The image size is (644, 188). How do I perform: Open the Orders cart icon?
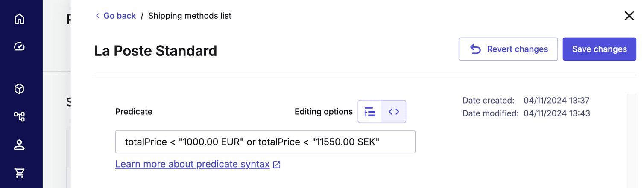[19, 173]
